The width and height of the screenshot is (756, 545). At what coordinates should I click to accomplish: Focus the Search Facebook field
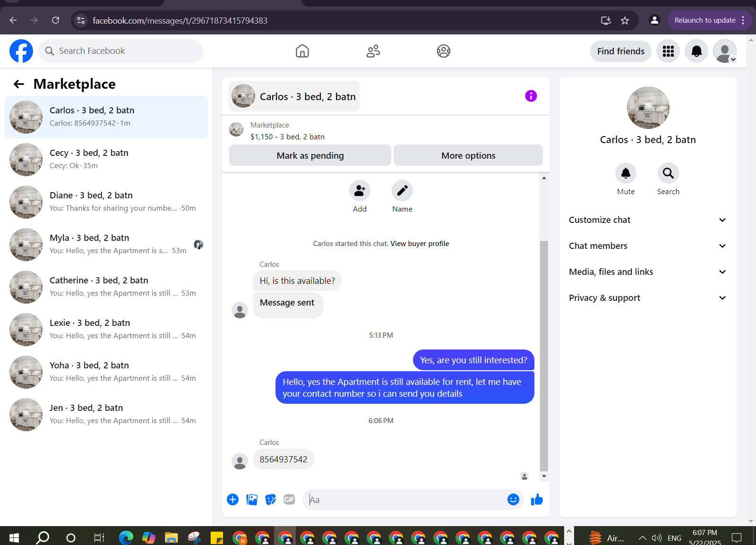click(x=120, y=51)
